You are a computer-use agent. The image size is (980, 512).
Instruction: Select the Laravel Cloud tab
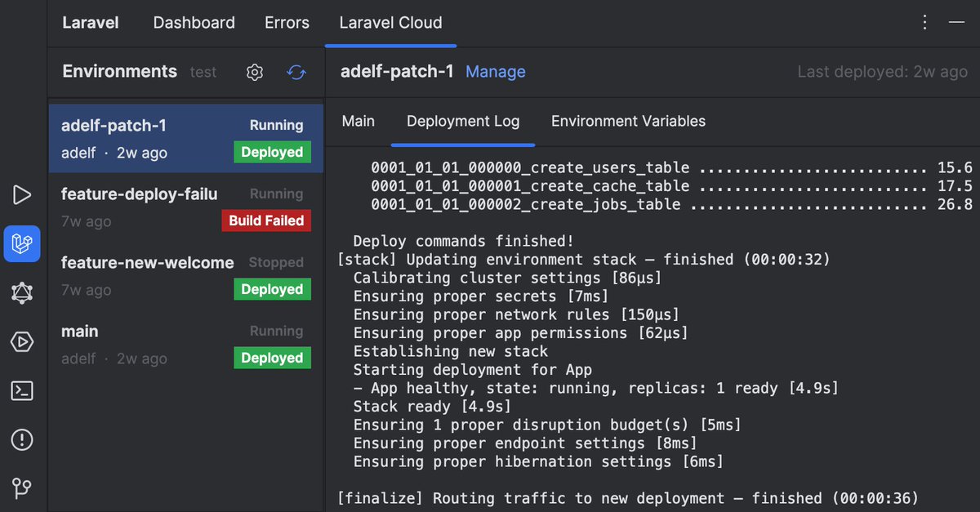click(x=390, y=23)
